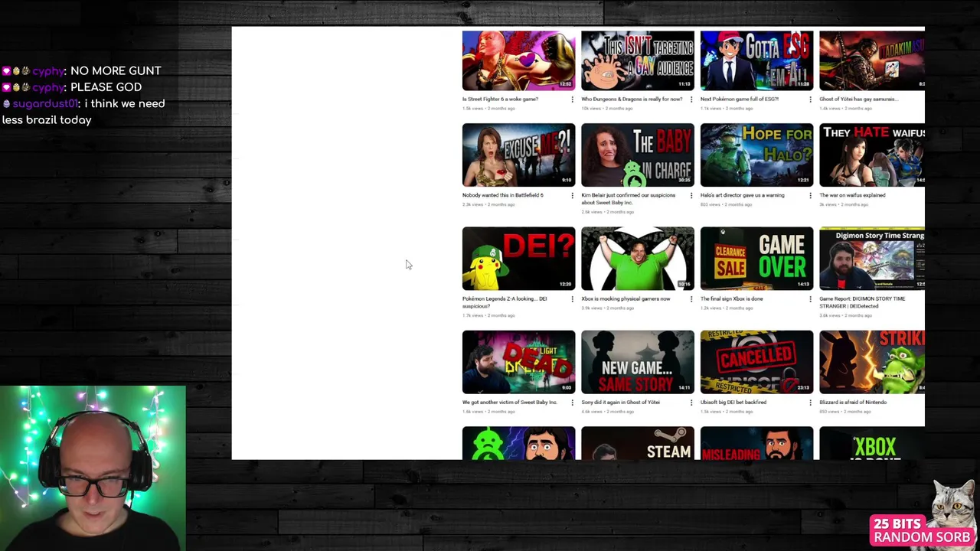The height and width of the screenshot is (551, 980).
Task: Play the 'Dead' Sweet Baby victim thumbnail
Action: coord(518,362)
